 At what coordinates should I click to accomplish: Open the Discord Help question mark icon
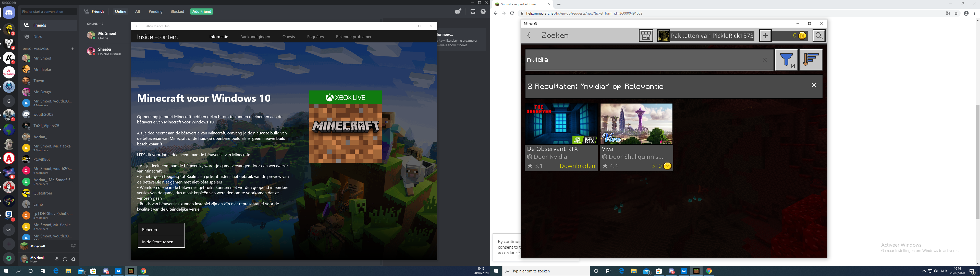[483, 11]
